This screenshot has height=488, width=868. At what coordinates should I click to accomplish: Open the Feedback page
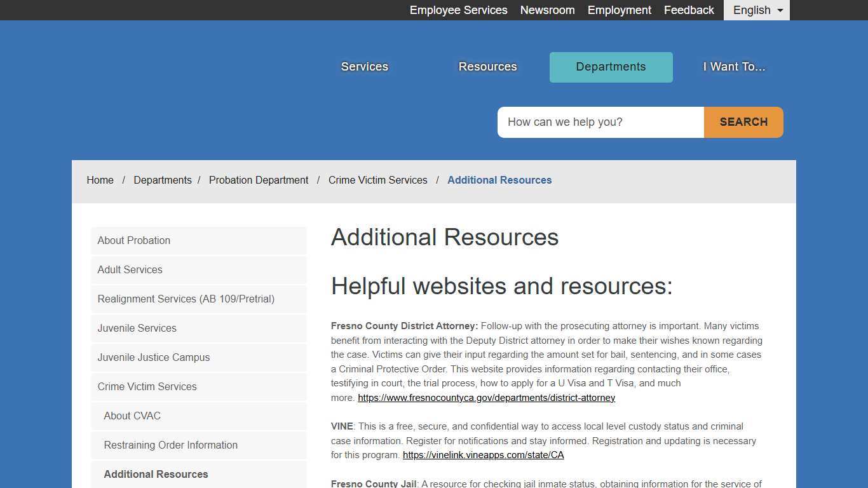689,10
